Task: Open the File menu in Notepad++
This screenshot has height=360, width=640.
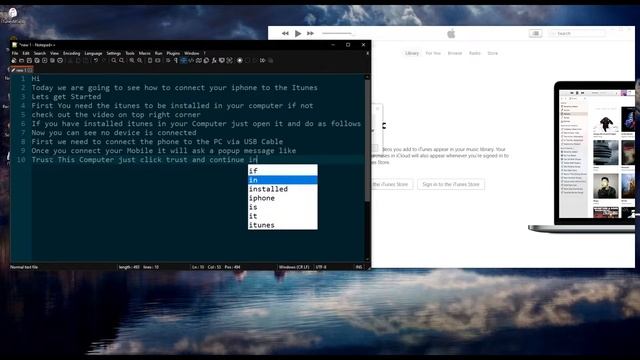Action: tap(15, 53)
